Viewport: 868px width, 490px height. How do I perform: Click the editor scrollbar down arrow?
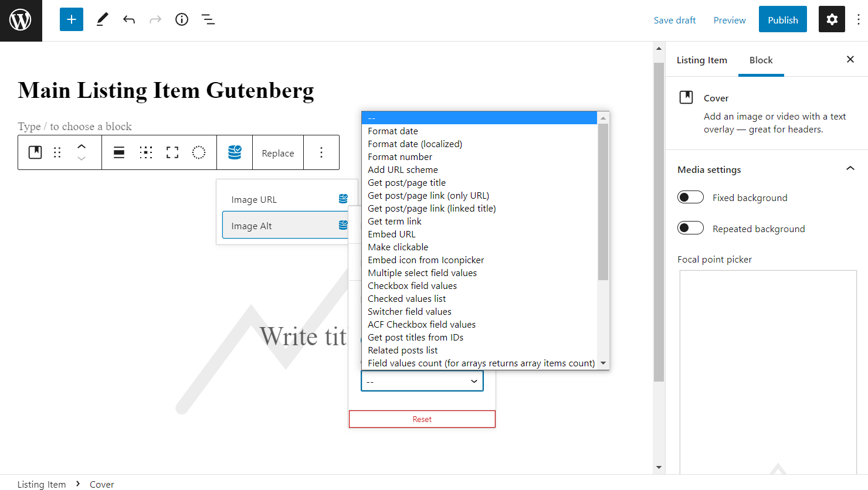(659, 468)
